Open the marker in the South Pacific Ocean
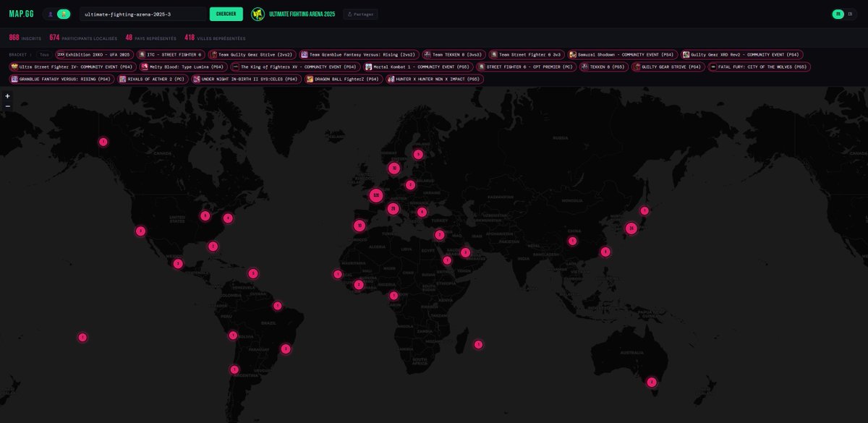 click(82, 337)
